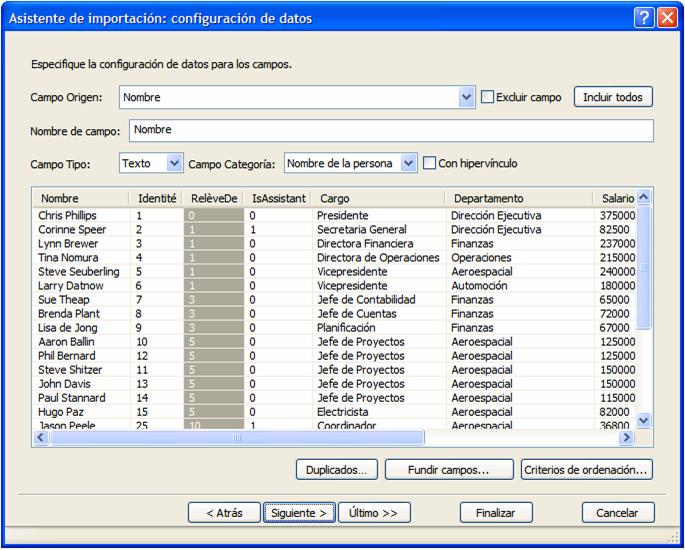The image size is (685, 550).
Task: Click the Siguiente > button
Action: (299, 513)
